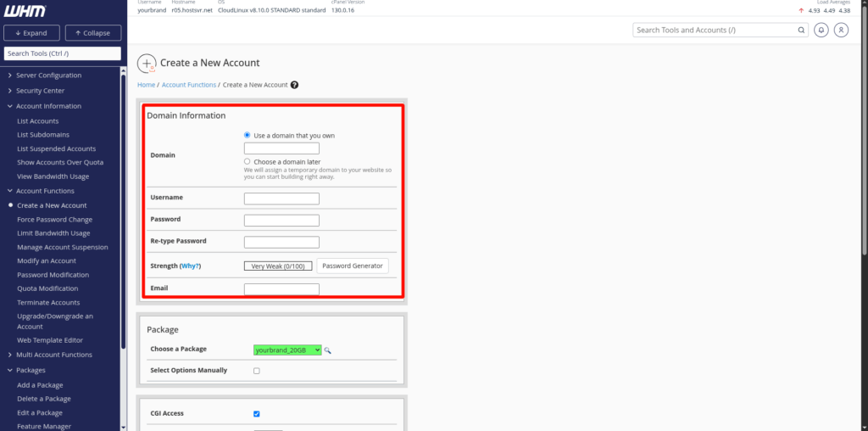868x431 pixels.
Task: Collapse the Account Information section
Action: pyautogui.click(x=48, y=106)
